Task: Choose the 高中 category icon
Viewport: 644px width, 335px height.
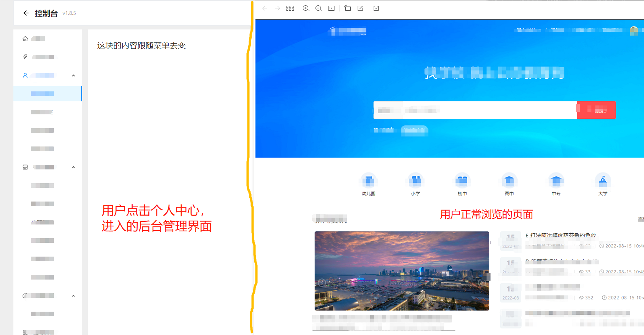Action: pos(509,180)
